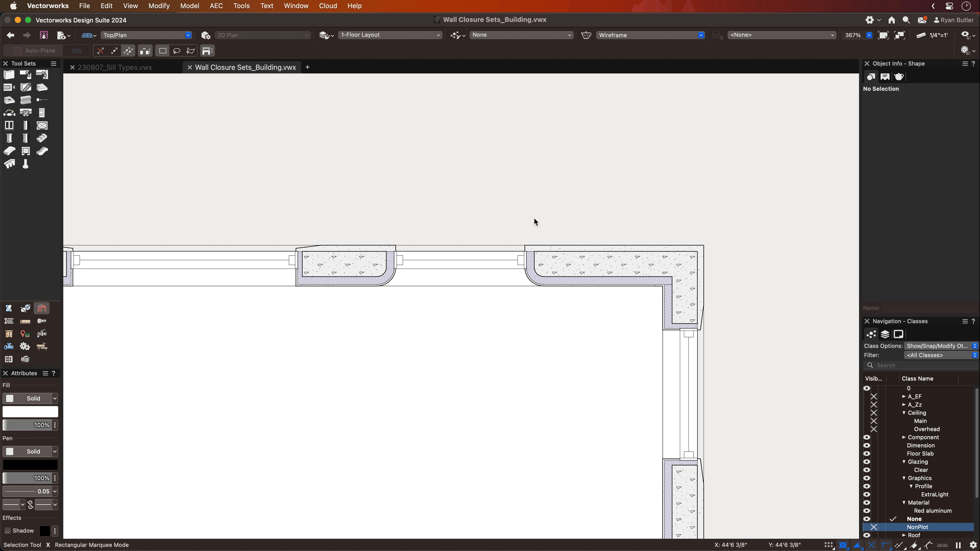This screenshot has height=551, width=980.
Task: Open the 1-Floor Layout layer dropdown
Action: click(x=390, y=35)
